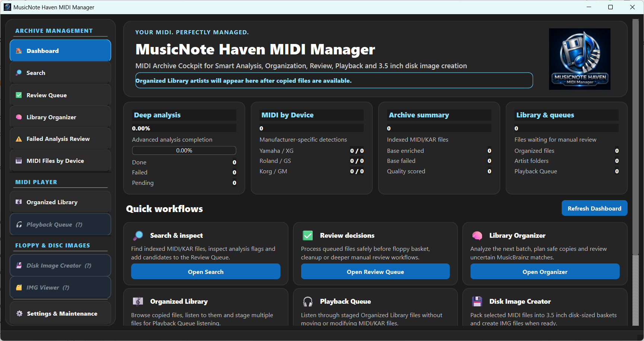Click the Dashboard house icon in sidebar
The image size is (644, 341).
point(19,51)
